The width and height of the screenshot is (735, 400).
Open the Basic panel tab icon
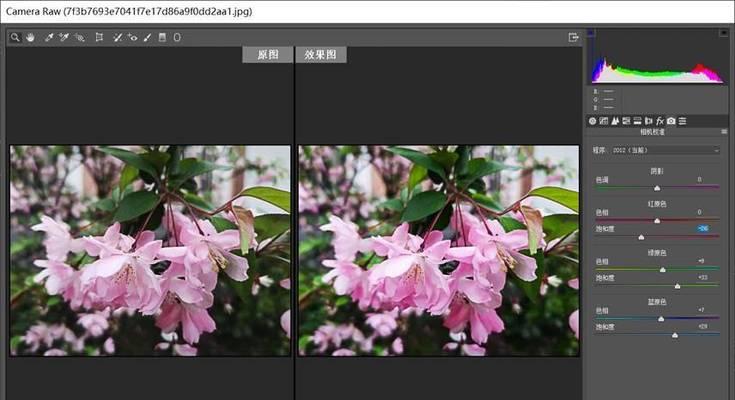click(592, 121)
